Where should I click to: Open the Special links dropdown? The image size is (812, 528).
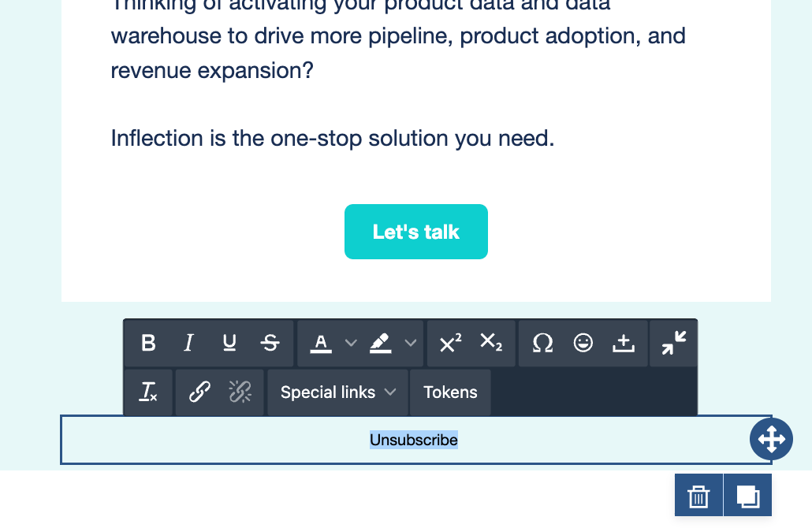(338, 392)
